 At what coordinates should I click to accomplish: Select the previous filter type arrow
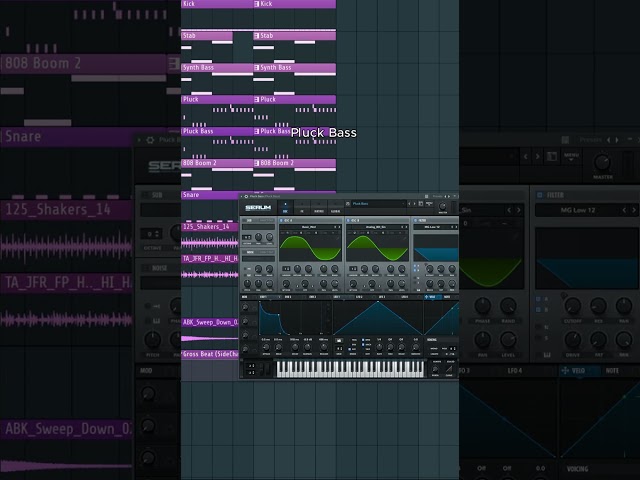point(452,227)
